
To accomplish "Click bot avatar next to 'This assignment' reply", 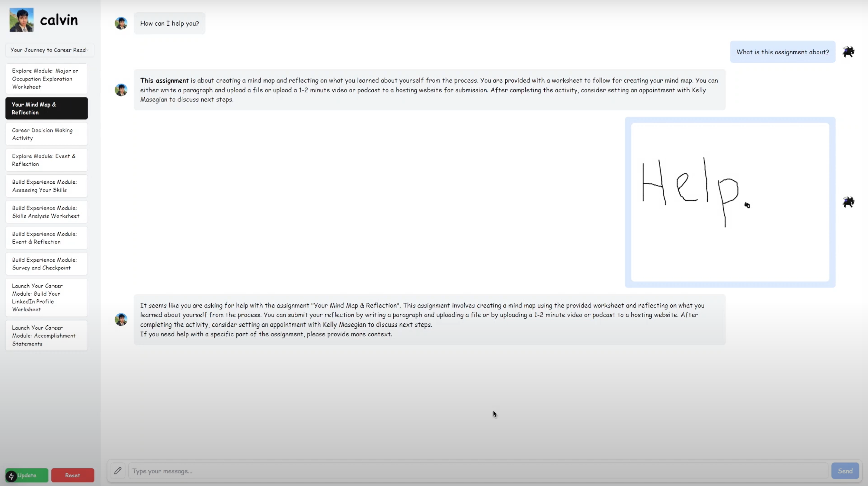I will 121,90.
